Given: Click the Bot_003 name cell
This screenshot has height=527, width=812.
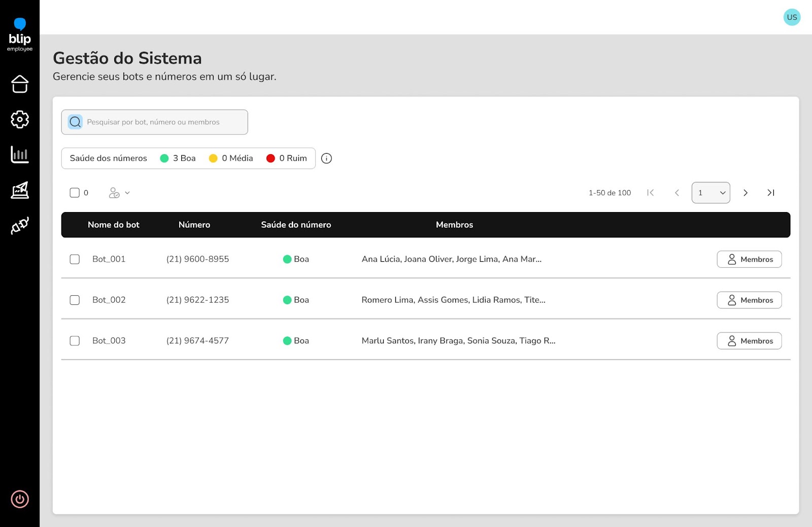Looking at the screenshot, I should (x=109, y=341).
